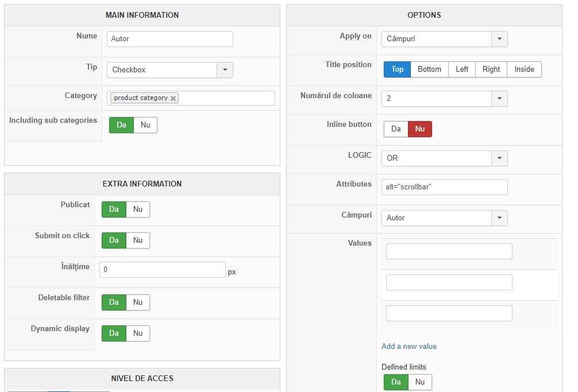Disable Submit on click with Nu
Screen dimensions: 578x392
(138, 240)
